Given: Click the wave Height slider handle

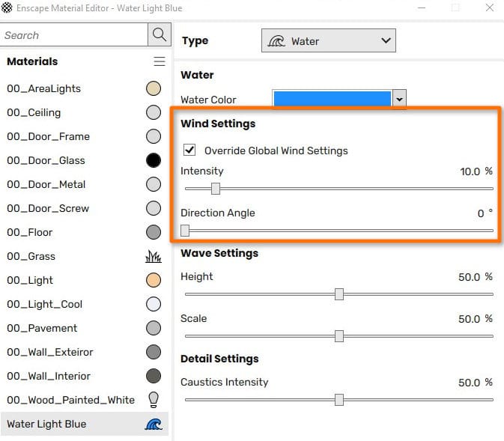Looking at the screenshot, I should (339, 294).
